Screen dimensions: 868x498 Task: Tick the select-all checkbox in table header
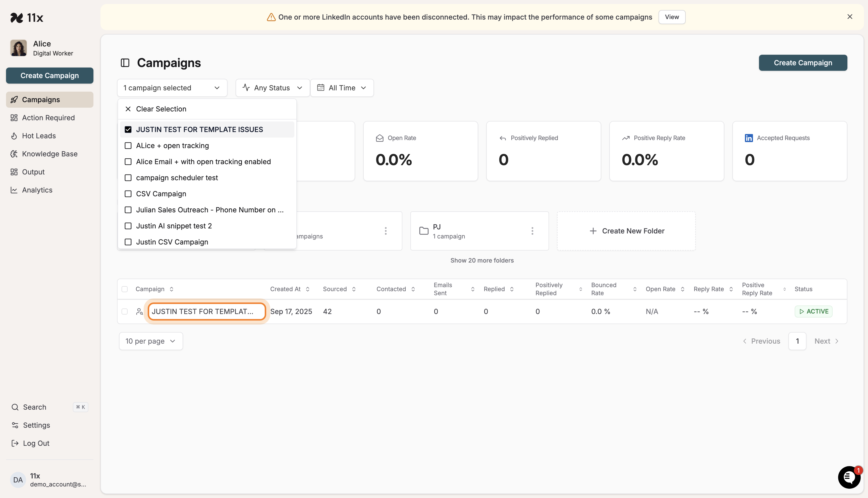pos(125,289)
